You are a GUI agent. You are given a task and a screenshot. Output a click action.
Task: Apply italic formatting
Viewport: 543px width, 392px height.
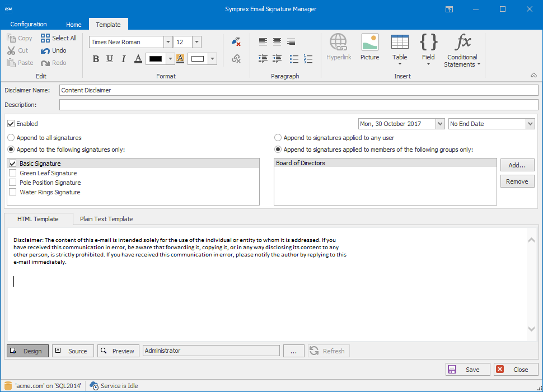[x=123, y=59]
